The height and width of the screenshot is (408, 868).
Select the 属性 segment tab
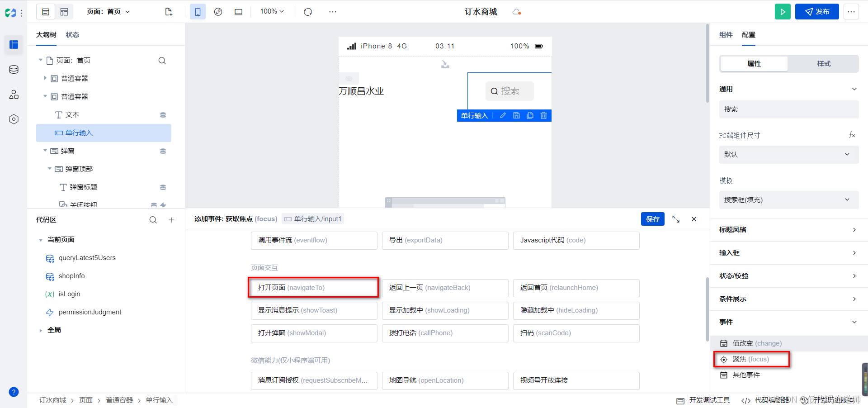pos(754,64)
